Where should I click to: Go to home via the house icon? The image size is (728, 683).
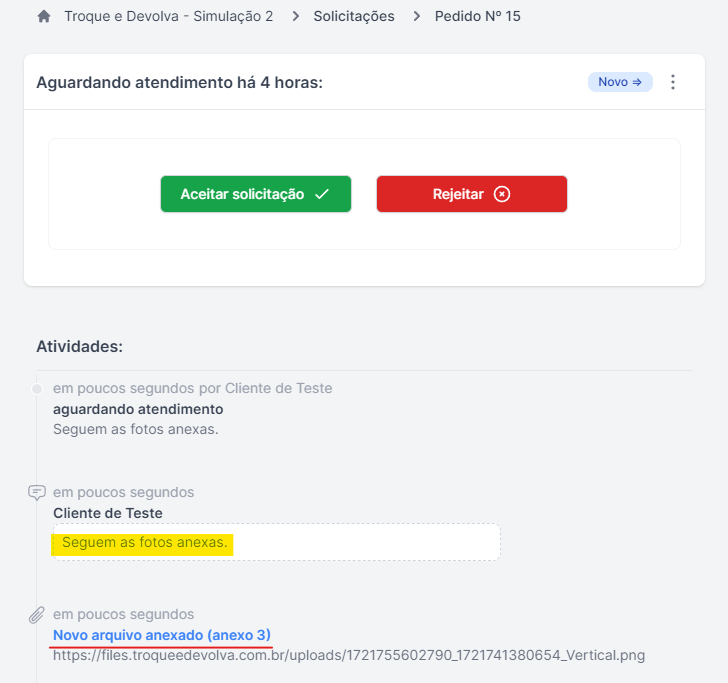44,17
